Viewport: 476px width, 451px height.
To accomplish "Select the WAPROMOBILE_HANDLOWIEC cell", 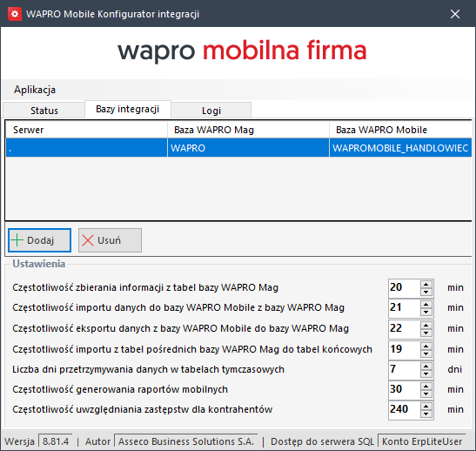I will [400, 148].
